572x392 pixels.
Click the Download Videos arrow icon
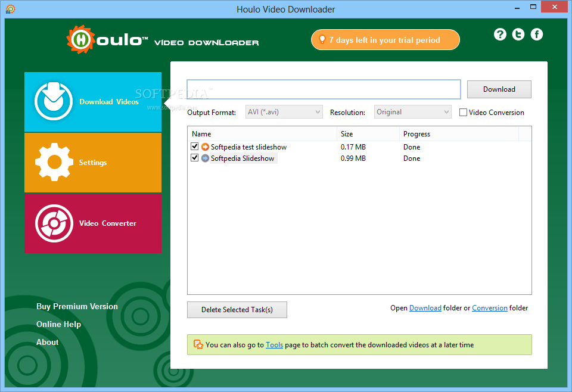54,101
